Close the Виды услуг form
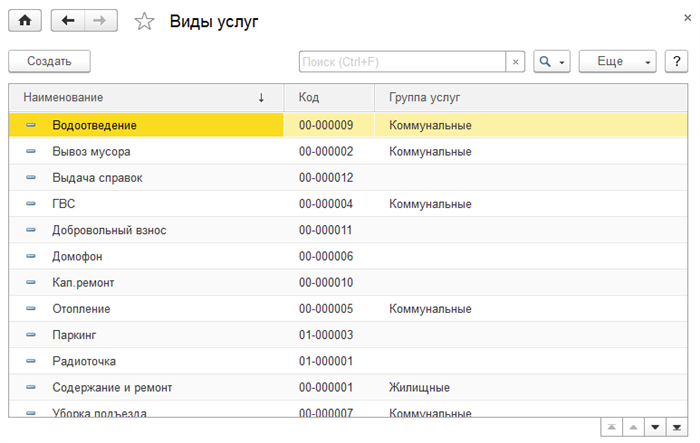The height and width of the screenshot is (443, 700). click(688, 18)
